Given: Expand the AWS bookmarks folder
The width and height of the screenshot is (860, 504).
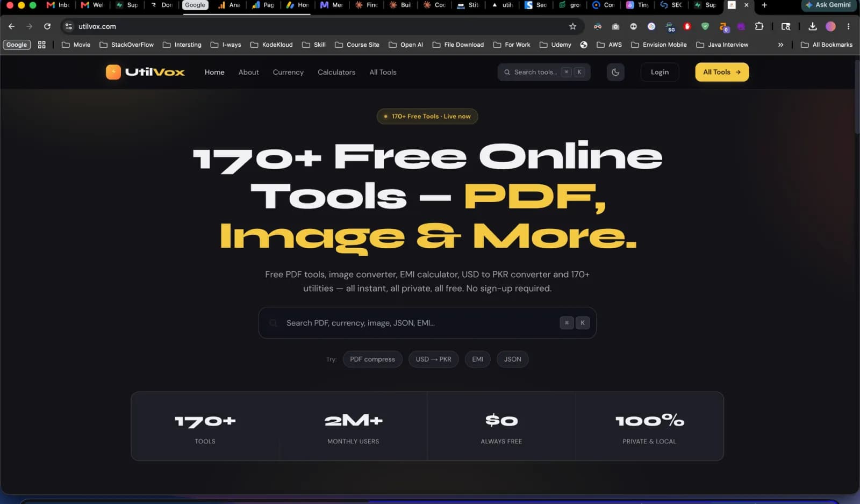Looking at the screenshot, I should 609,45.
